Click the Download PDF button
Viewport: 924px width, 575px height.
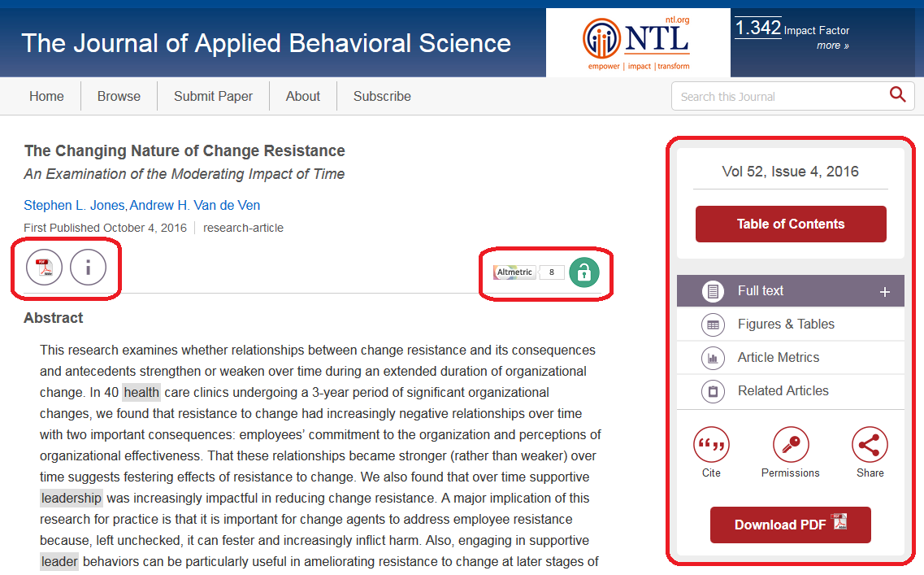coord(790,525)
